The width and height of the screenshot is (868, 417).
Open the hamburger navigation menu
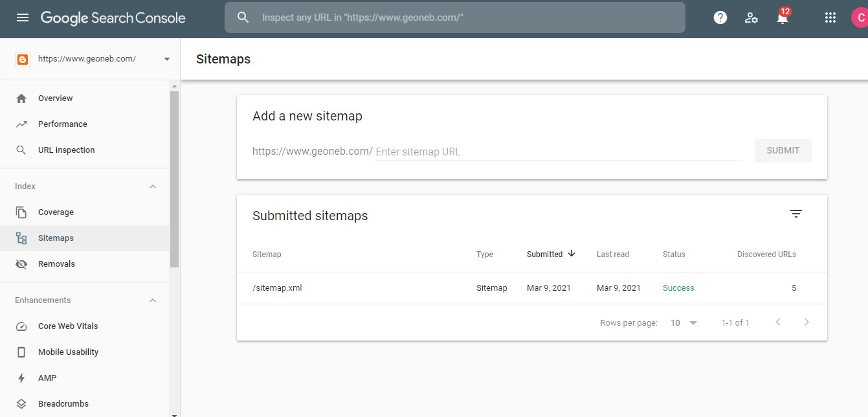[x=23, y=18]
